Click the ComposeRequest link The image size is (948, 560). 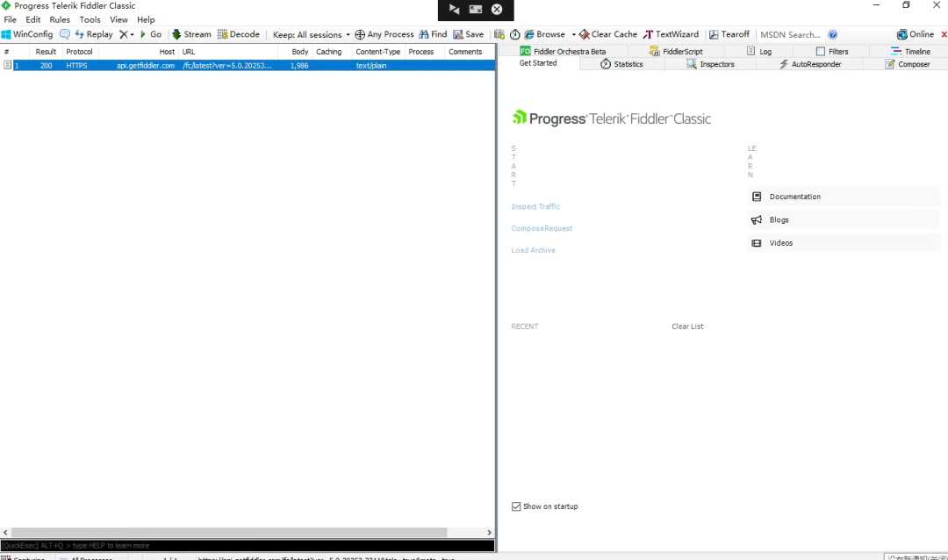[542, 228]
